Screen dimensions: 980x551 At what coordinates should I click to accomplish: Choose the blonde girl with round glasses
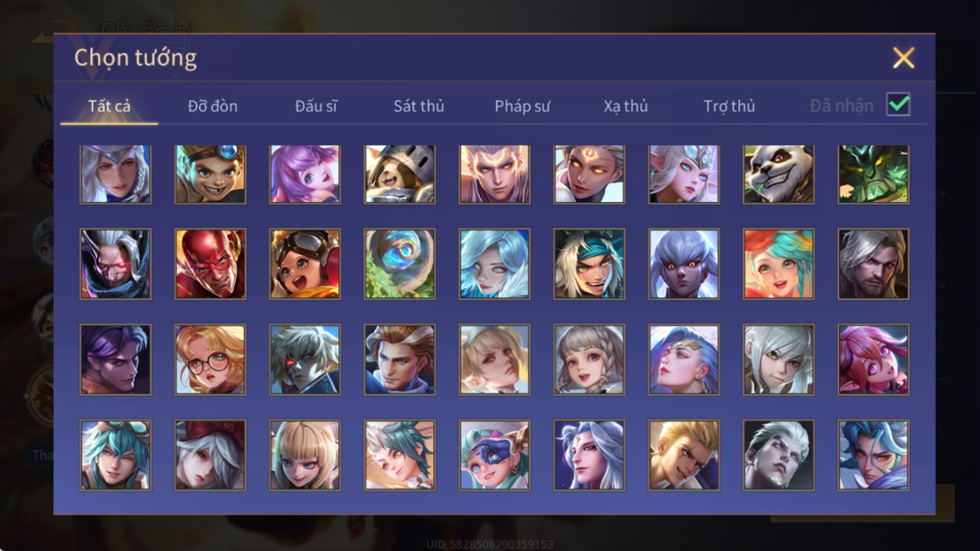tap(210, 359)
